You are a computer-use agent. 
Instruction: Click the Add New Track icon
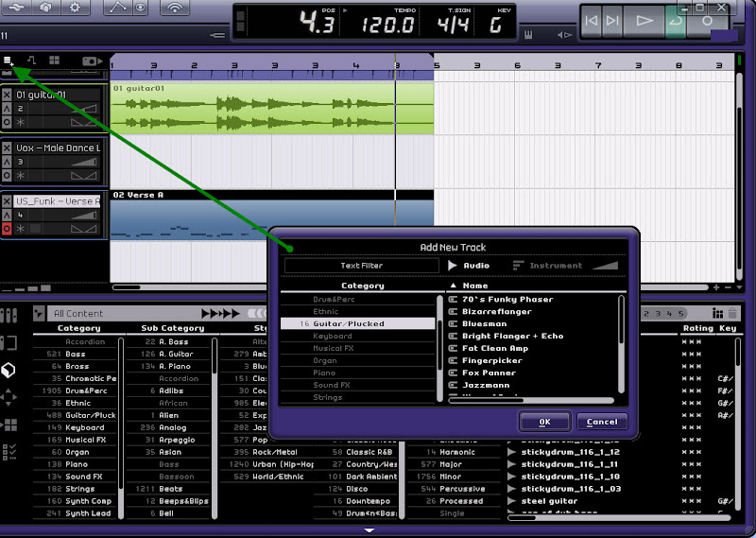[9, 61]
